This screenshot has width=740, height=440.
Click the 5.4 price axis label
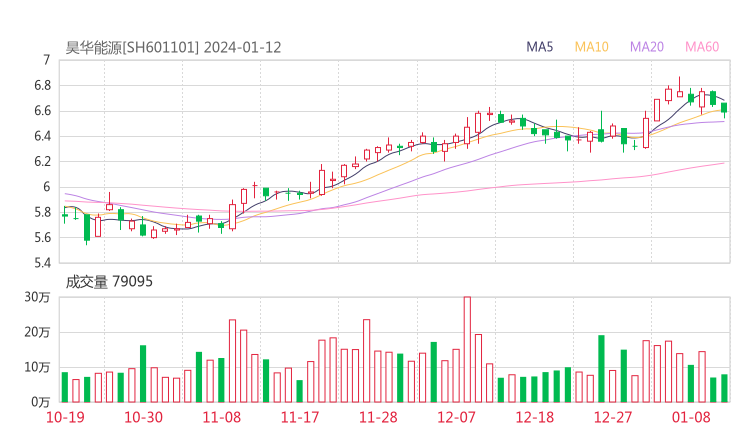42,262
